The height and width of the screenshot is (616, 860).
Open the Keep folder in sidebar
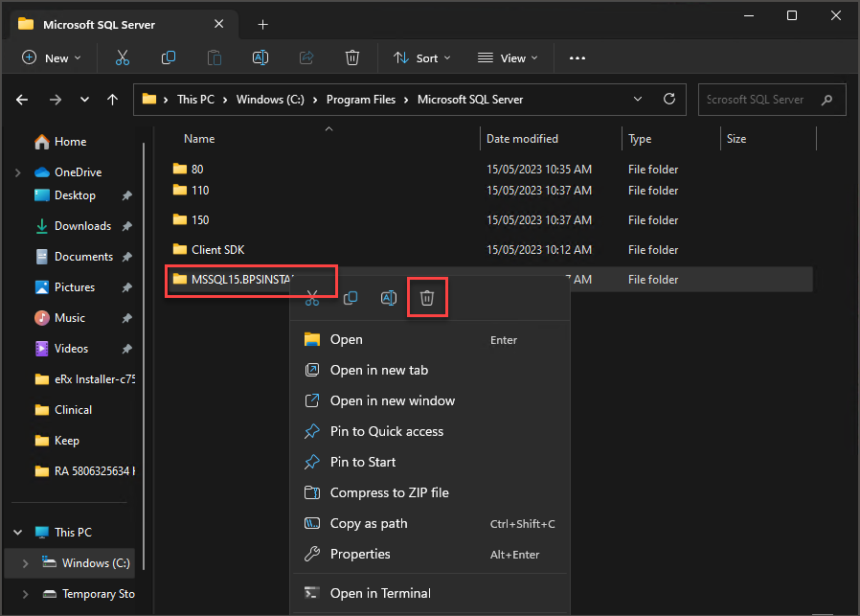point(66,441)
